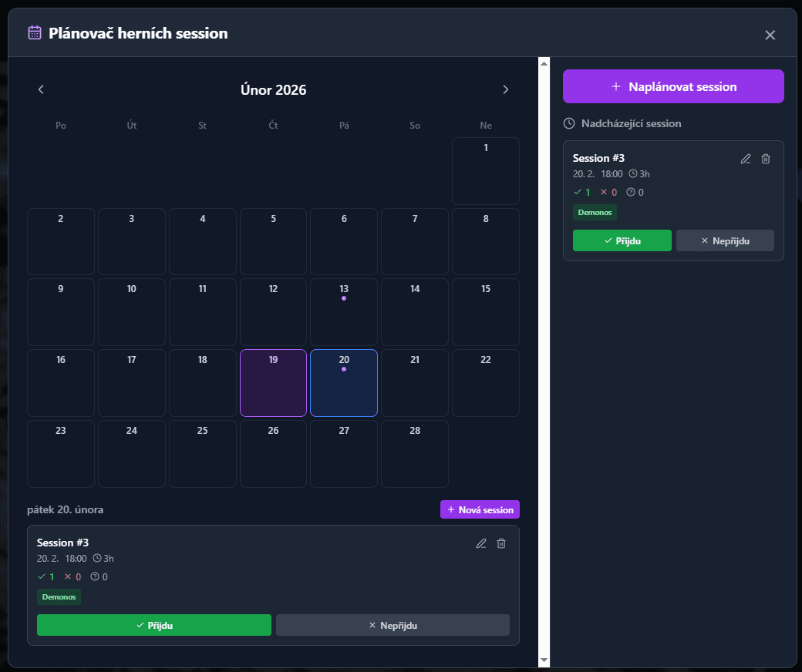Select day 10 in the calendar

click(131, 312)
